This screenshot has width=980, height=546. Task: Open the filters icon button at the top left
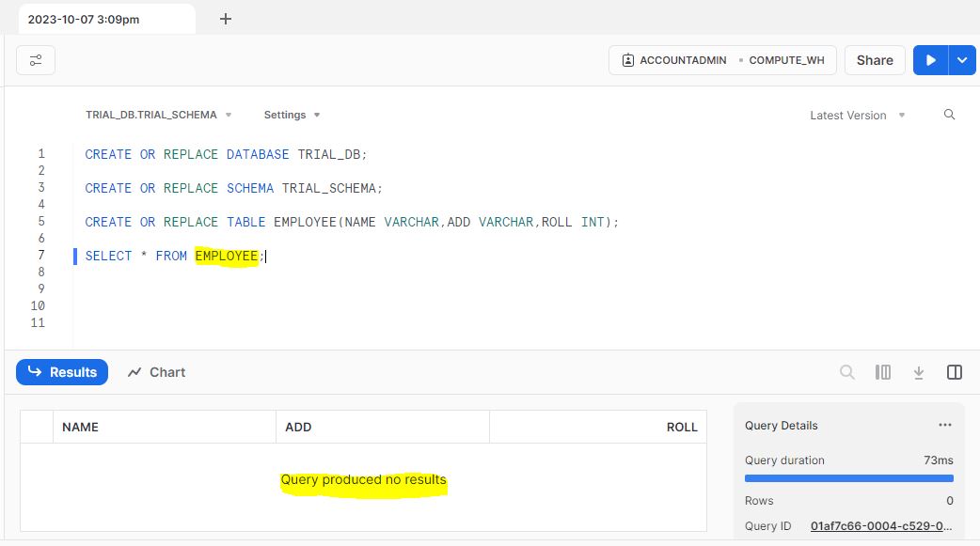point(36,60)
